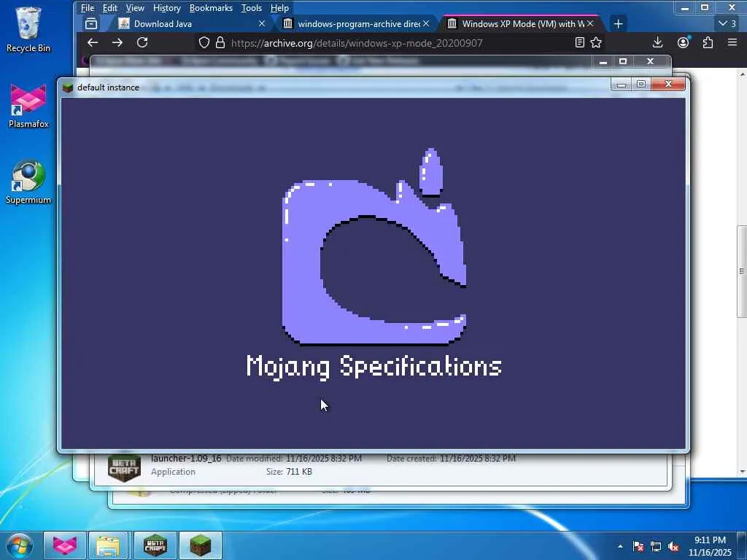Open the Windows Start orb

20,545
